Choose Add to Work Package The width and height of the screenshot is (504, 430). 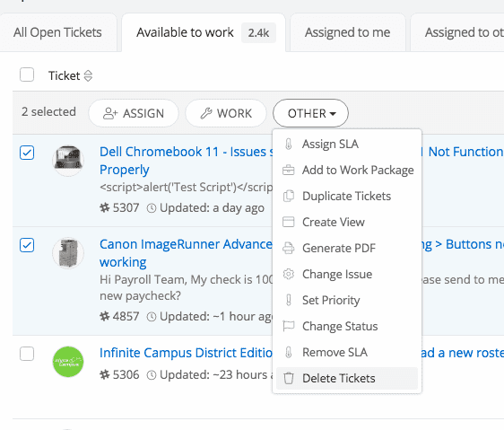[x=347, y=170]
